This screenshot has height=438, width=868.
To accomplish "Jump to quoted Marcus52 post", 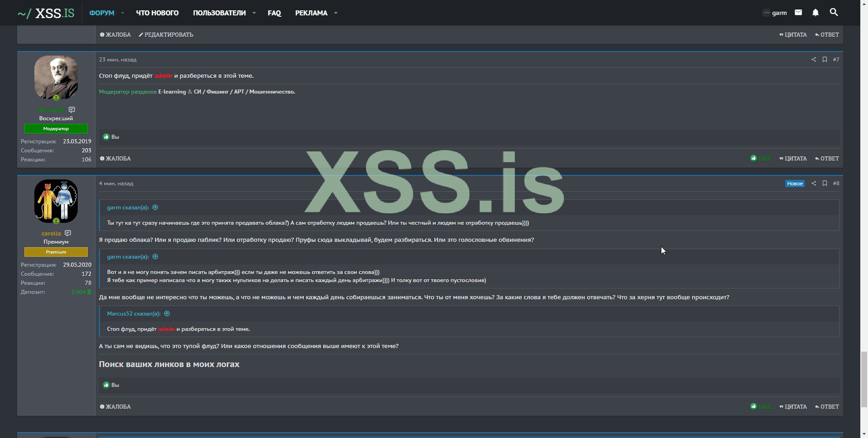I will [x=167, y=314].
